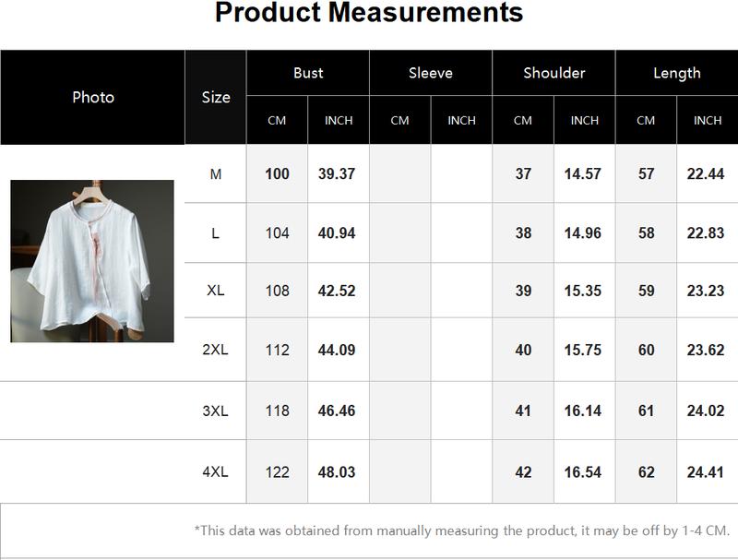Click the Sleeve header cell
738x560 pixels.
click(x=431, y=73)
